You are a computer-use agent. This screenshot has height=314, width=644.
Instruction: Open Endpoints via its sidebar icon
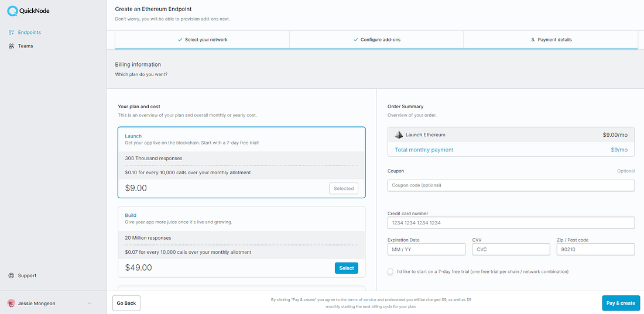(x=12, y=32)
